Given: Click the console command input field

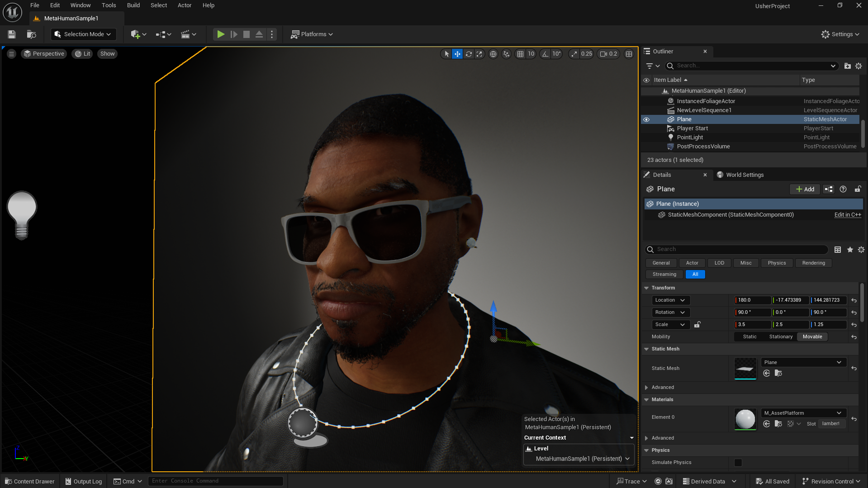Looking at the screenshot, I should pyautogui.click(x=216, y=481).
